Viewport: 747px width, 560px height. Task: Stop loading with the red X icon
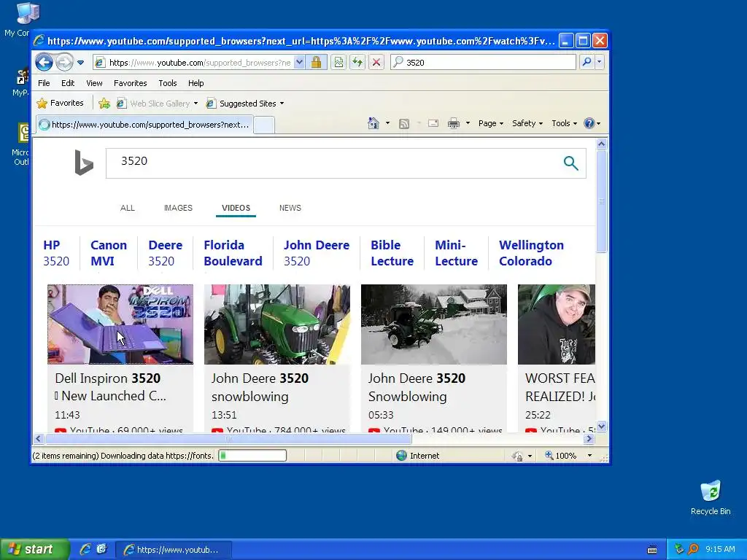coord(376,63)
